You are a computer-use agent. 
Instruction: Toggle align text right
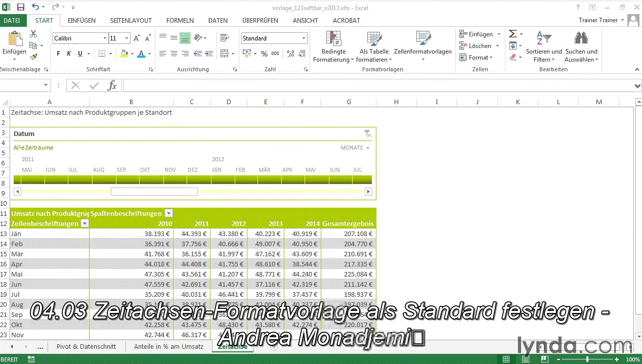coord(185,54)
